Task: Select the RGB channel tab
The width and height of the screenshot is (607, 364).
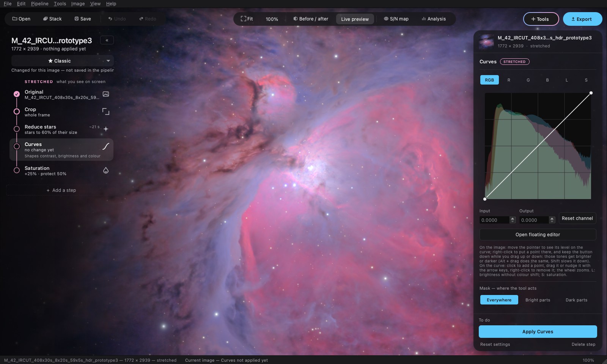Action: (x=489, y=80)
